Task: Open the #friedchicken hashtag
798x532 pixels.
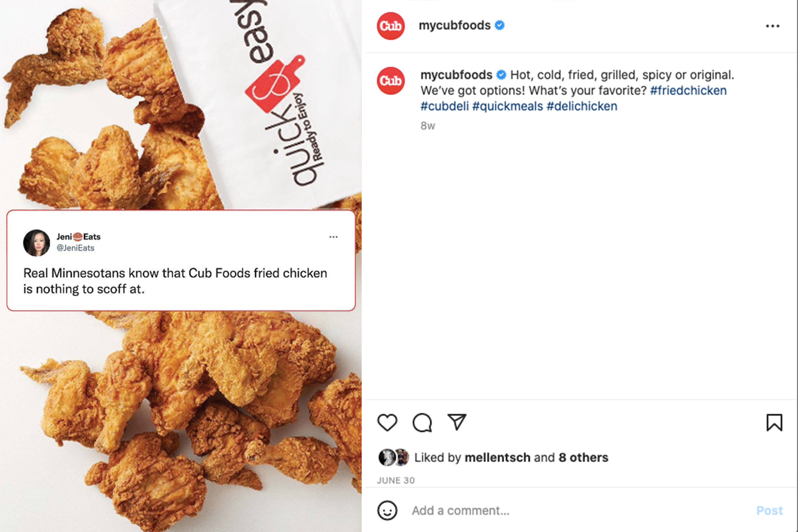Action: [x=688, y=91]
